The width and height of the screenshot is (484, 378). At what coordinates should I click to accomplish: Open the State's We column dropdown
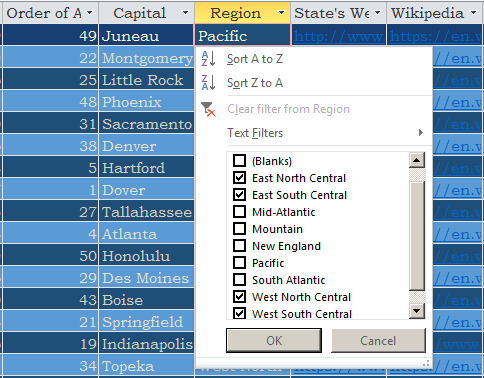click(x=378, y=13)
